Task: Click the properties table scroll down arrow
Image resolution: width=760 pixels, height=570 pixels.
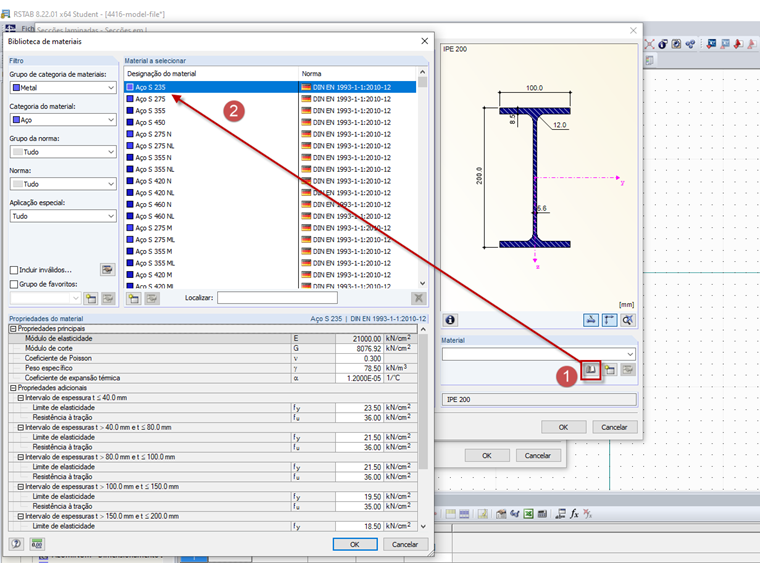Action: point(423,526)
